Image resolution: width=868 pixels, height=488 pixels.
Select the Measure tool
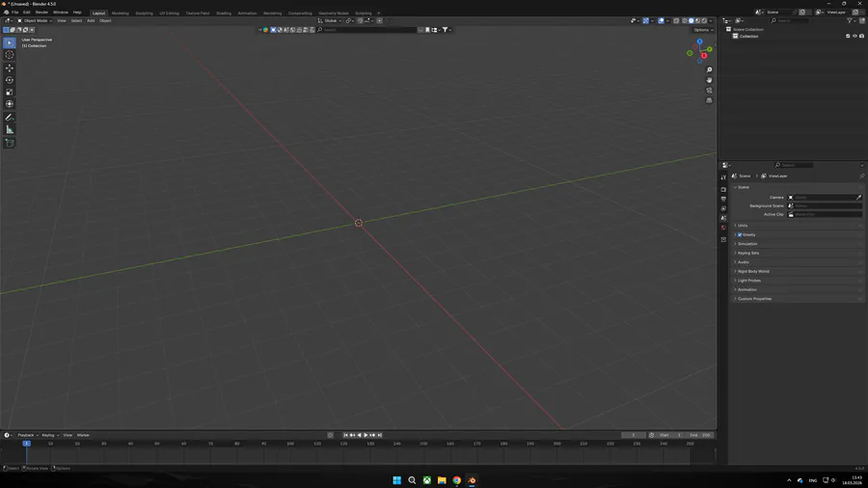pos(10,129)
